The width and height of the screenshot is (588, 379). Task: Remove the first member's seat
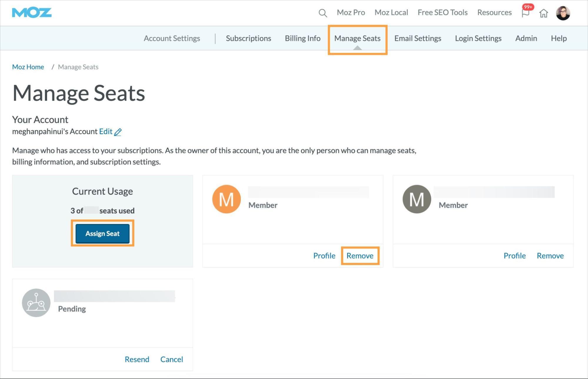tap(360, 256)
